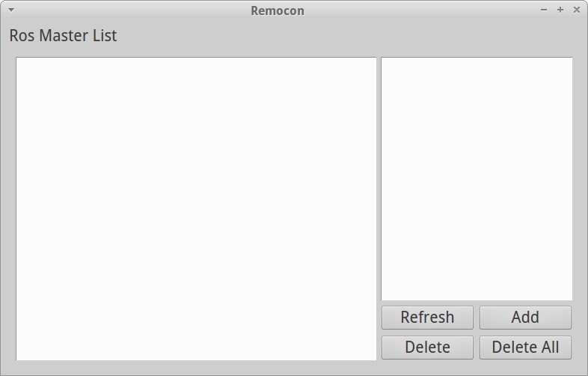Click gray background right of Ros Master List heading
588x376 pixels.
coord(337,35)
